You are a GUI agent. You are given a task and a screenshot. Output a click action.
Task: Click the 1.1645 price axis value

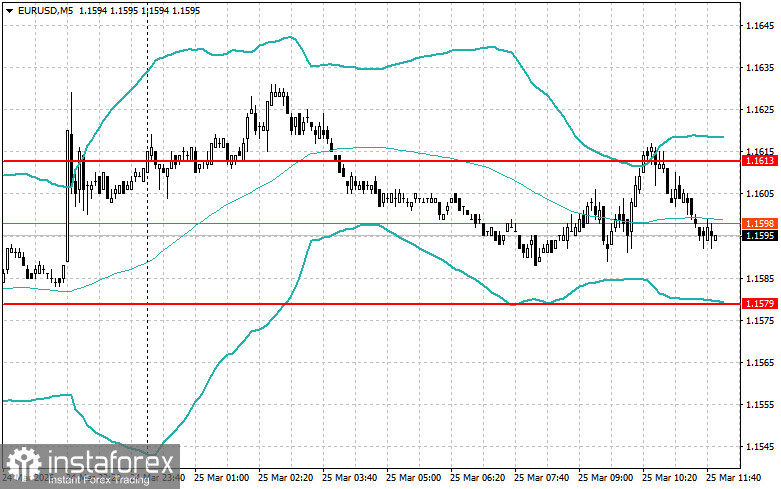click(760, 25)
